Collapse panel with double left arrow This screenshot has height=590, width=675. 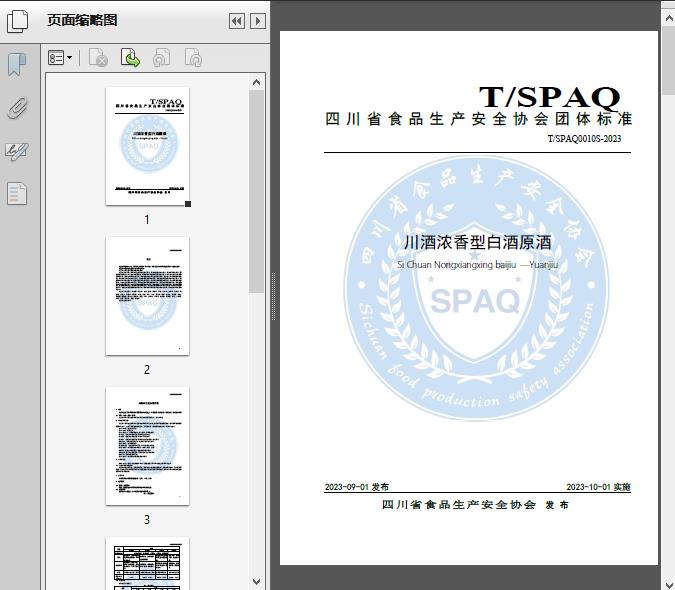[x=237, y=21]
